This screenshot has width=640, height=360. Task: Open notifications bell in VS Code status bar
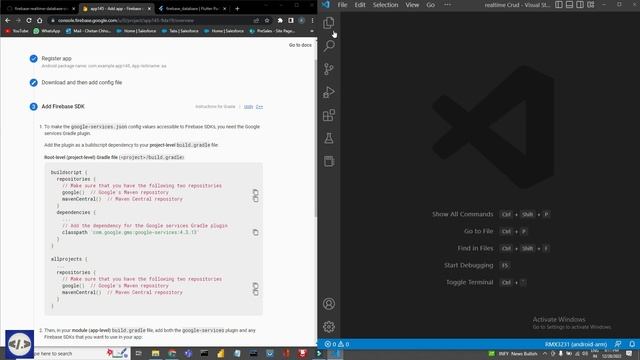[x=632, y=344]
